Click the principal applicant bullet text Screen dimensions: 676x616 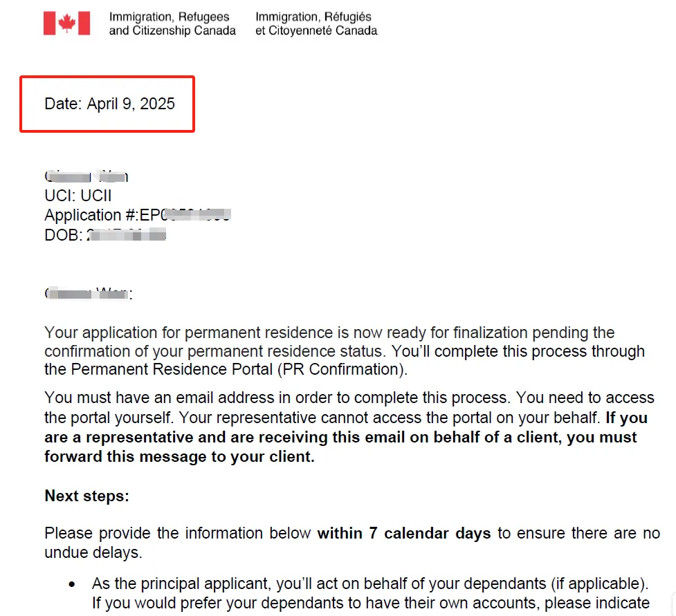371,593
